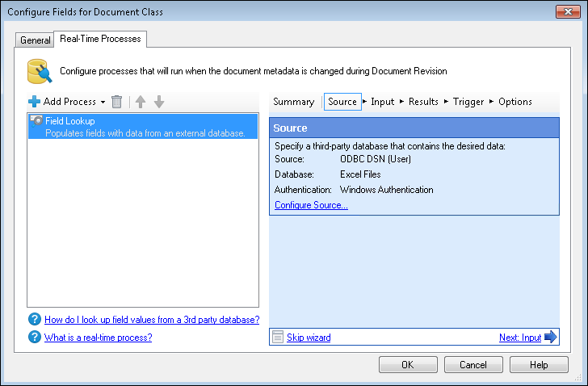The height and width of the screenshot is (386, 588).
Task: Click the Add Process plus icon
Action: click(x=34, y=102)
